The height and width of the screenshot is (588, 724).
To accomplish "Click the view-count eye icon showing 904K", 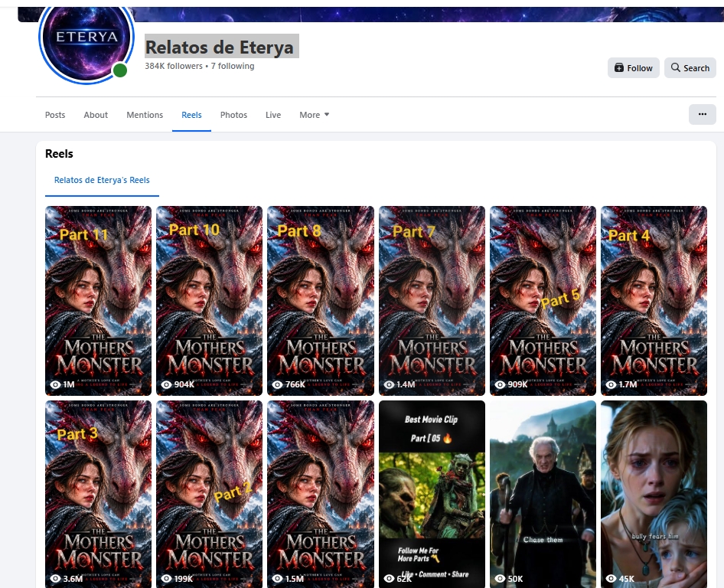I will pyautogui.click(x=166, y=384).
